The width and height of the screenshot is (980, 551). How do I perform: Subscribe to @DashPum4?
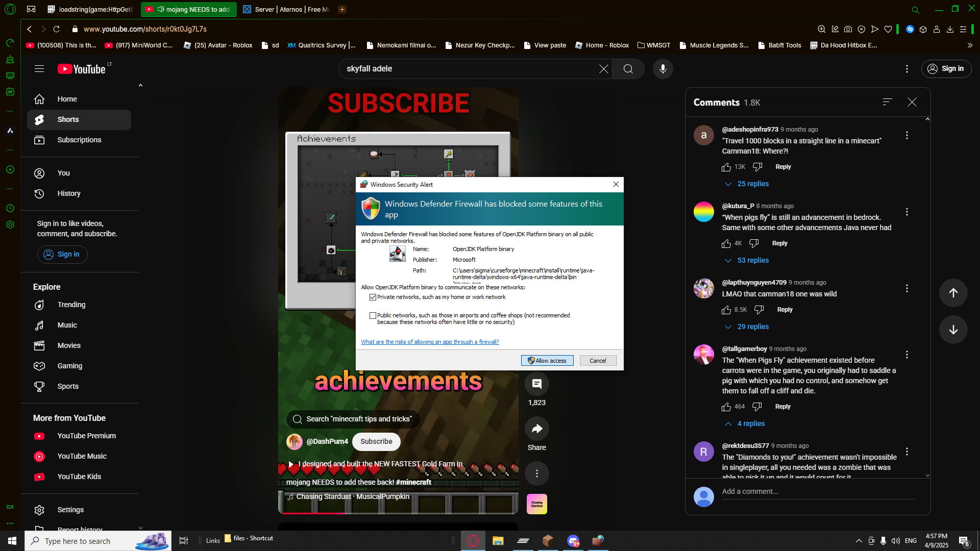(376, 441)
